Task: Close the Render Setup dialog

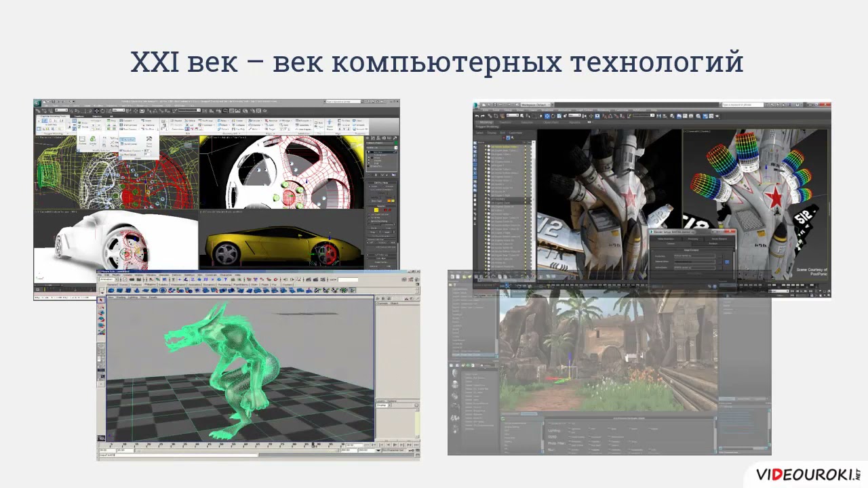Action: tap(730, 232)
